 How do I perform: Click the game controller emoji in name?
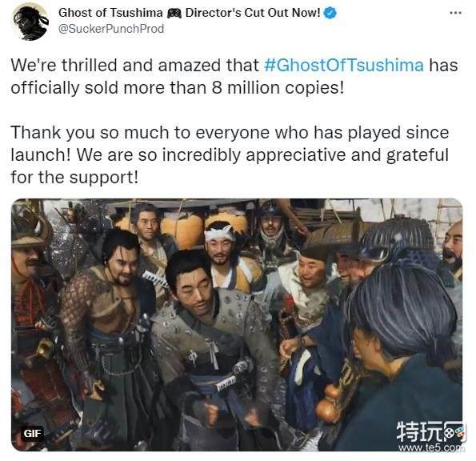click(174, 13)
